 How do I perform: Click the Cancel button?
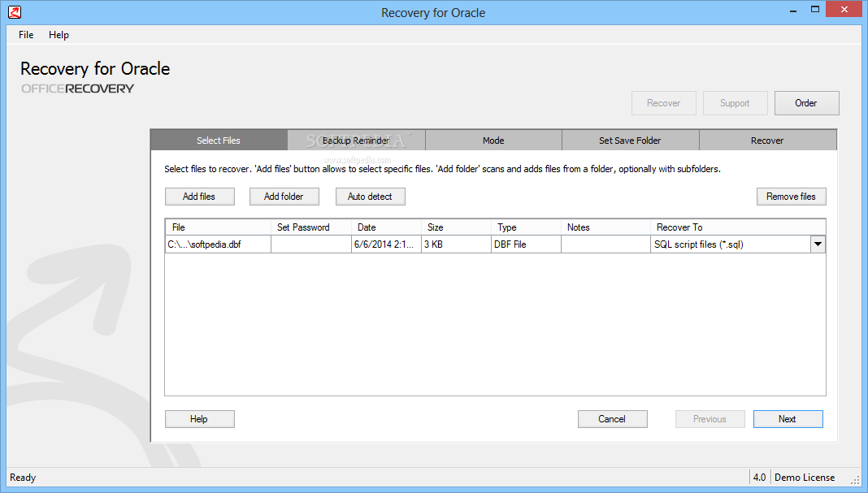[612, 419]
